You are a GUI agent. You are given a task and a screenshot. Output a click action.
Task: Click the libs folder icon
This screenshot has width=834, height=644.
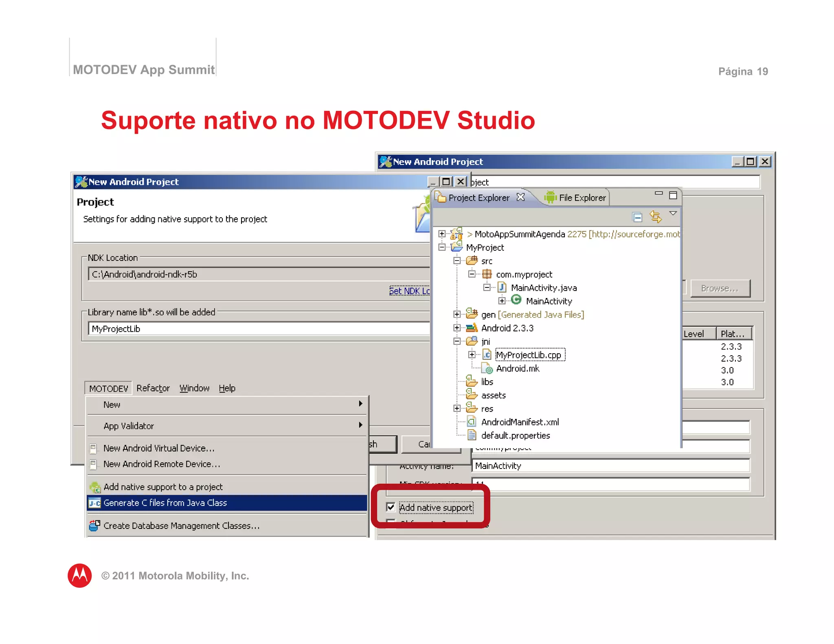472,381
